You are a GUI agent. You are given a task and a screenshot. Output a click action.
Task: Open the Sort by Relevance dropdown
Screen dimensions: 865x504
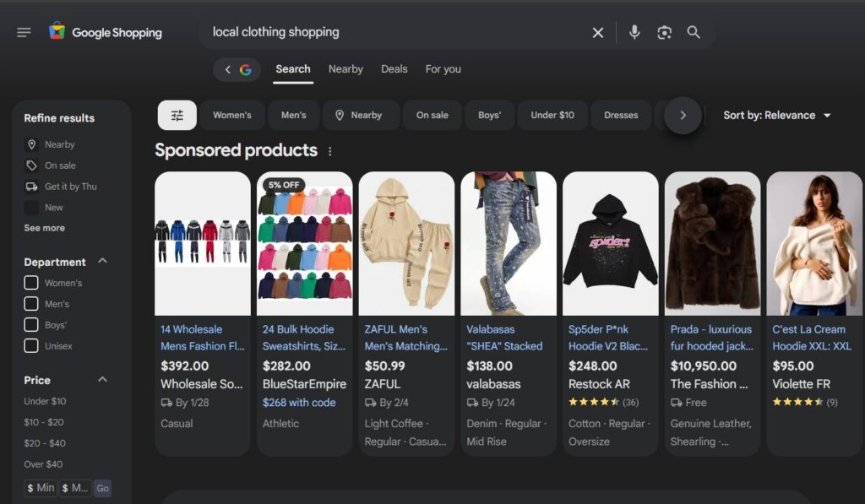click(x=777, y=115)
